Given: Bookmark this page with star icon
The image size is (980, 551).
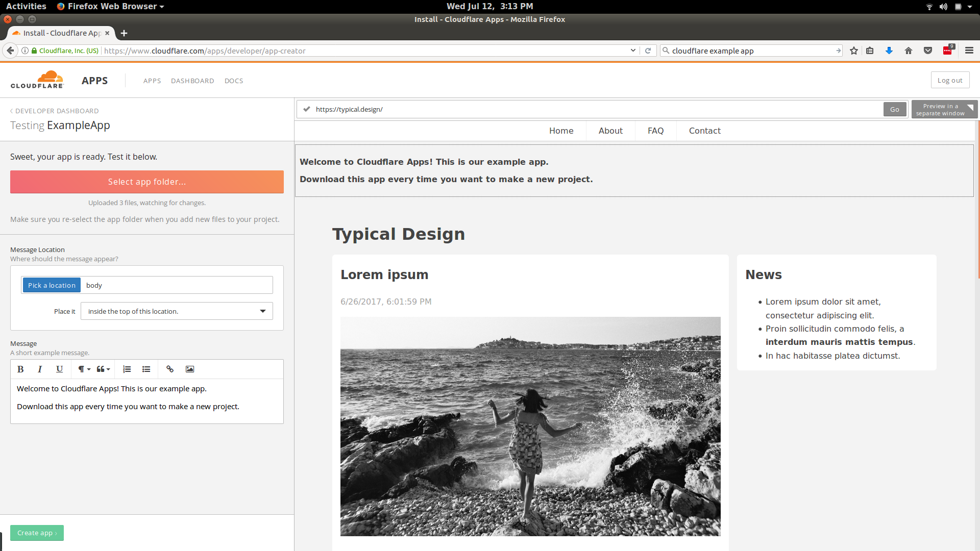Looking at the screenshot, I should (854, 51).
